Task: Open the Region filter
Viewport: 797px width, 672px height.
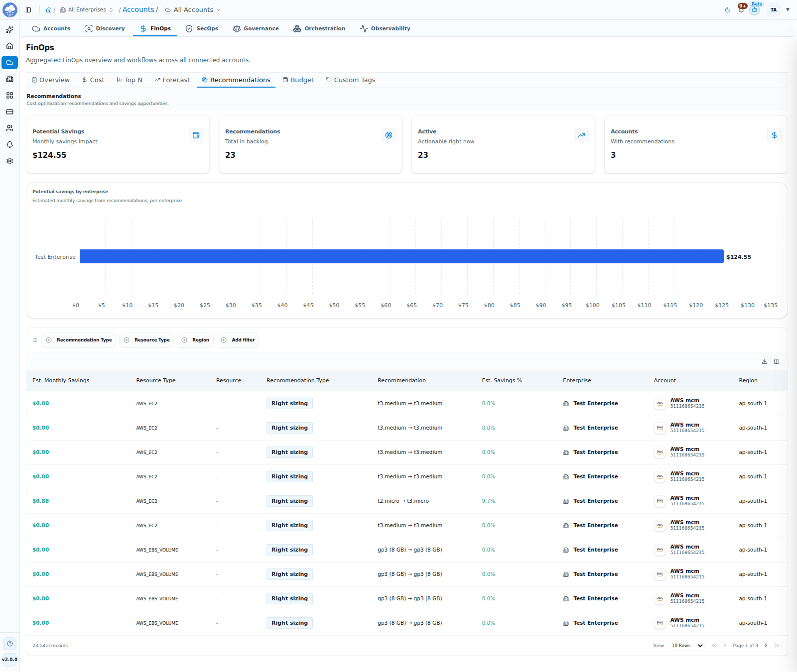Action: (195, 340)
